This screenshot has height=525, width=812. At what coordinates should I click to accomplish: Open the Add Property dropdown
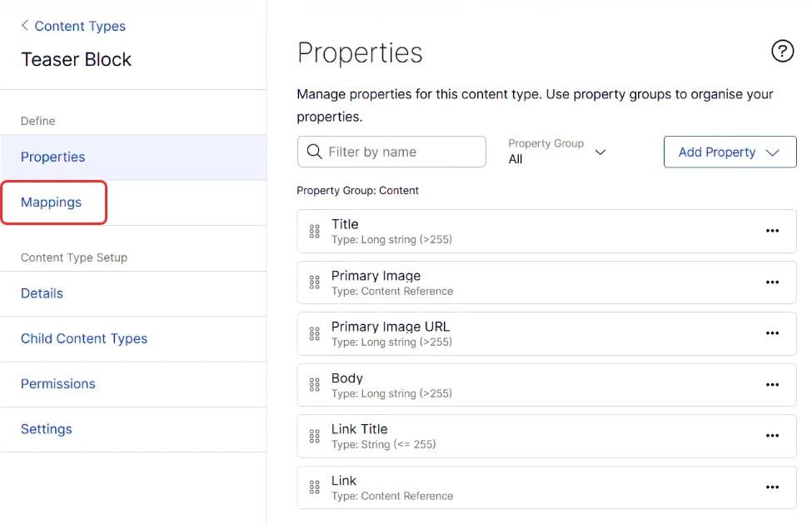(730, 152)
